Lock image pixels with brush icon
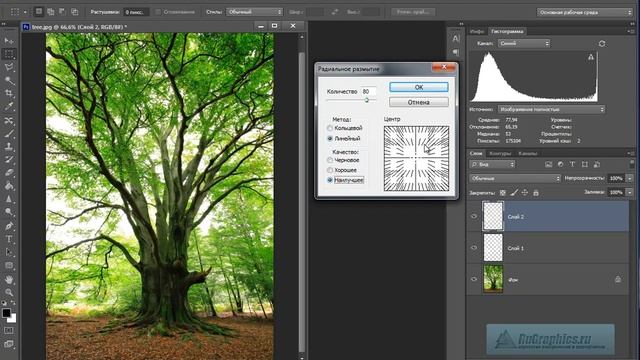This screenshot has width=640, height=360. 514,192
